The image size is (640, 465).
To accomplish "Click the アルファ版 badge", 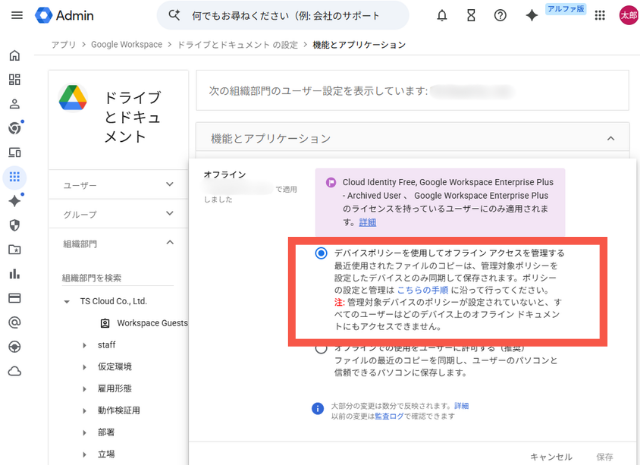I will click(x=566, y=9).
